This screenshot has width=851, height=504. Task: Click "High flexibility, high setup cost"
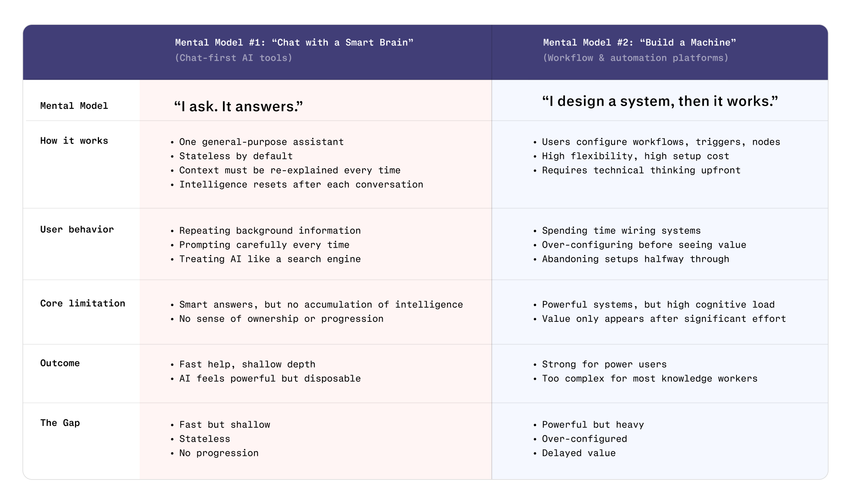(x=635, y=156)
